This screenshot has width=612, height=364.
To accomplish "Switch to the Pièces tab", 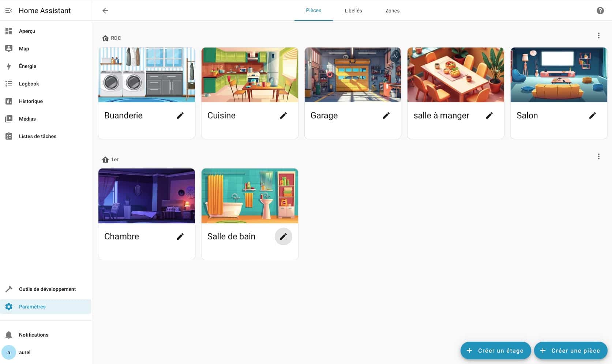I will (313, 10).
